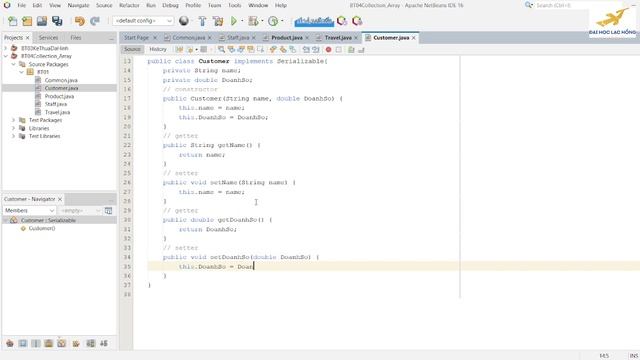Open Common.java in the project tree

61,80
